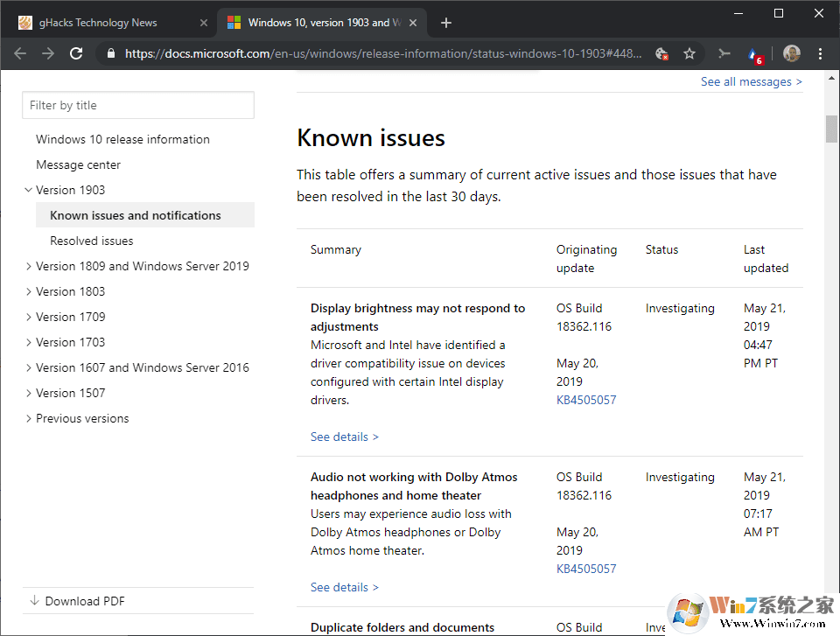Download the documentation as PDF
This screenshot has width=840, height=636.
(x=85, y=601)
